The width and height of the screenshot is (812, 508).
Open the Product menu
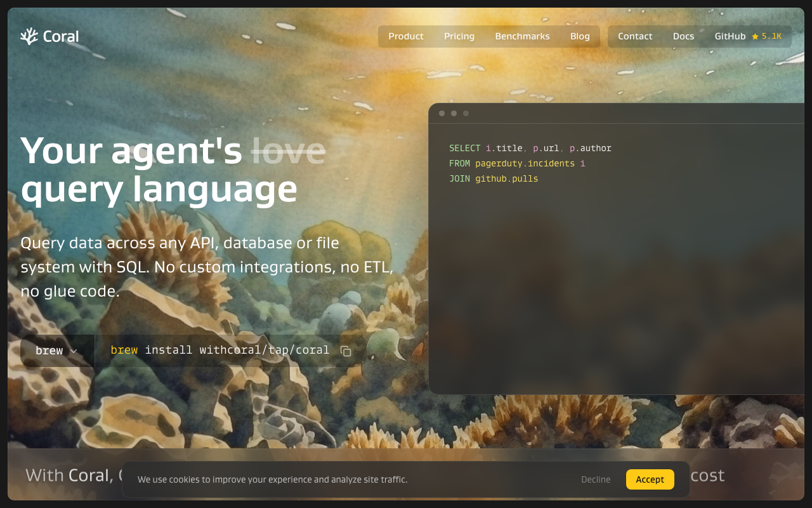click(406, 36)
